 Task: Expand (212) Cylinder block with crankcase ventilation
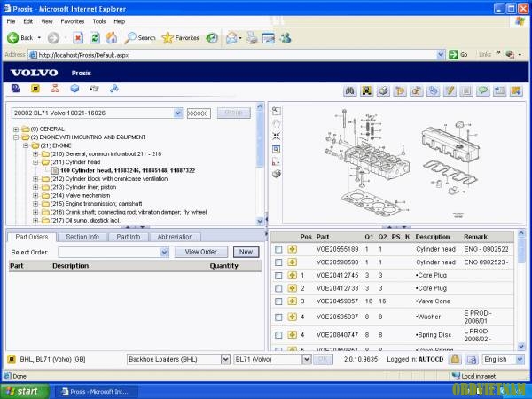(35, 179)
